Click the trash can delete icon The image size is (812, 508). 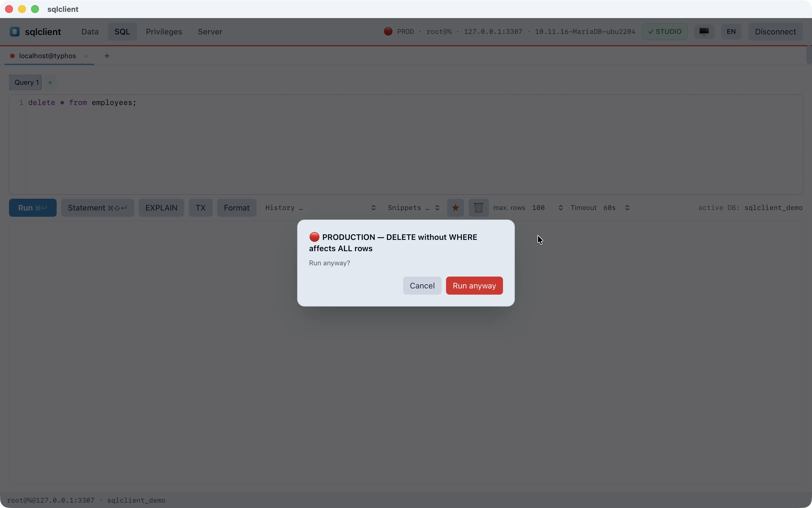tap(478, 208)
